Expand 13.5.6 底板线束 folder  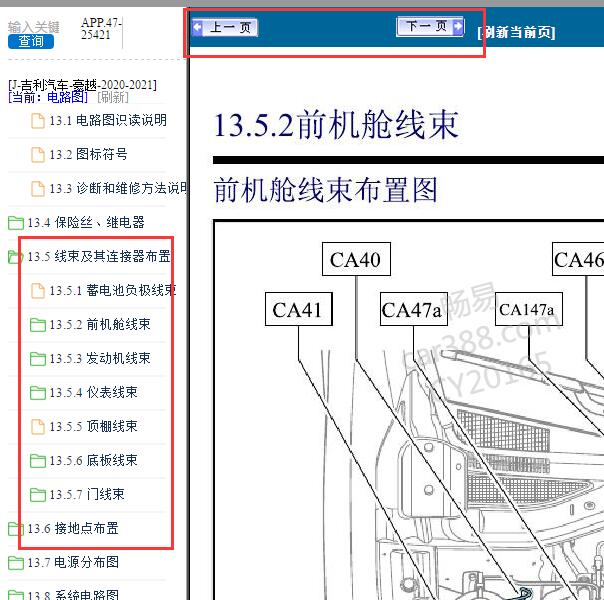point(93,460)
